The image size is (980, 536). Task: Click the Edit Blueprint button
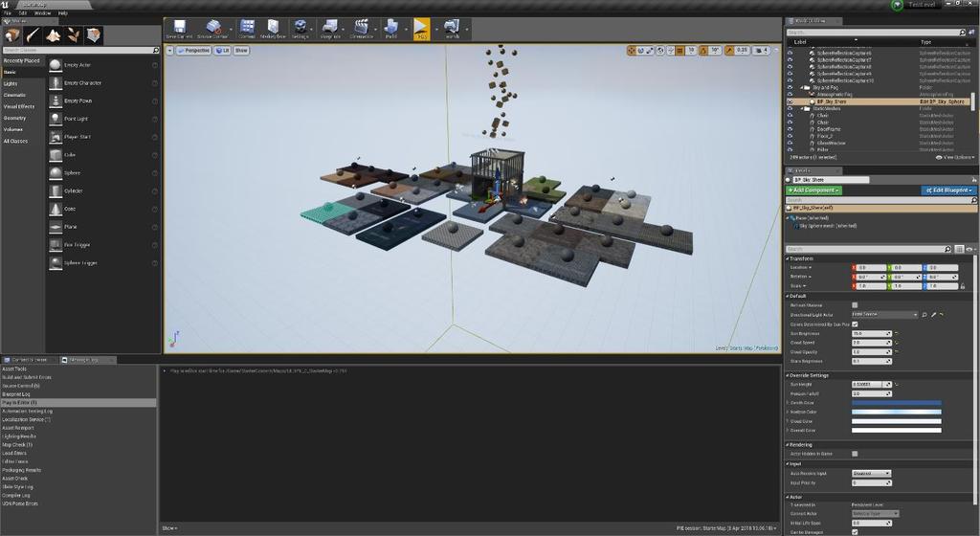pyautogui.click(x=948, y=190)
